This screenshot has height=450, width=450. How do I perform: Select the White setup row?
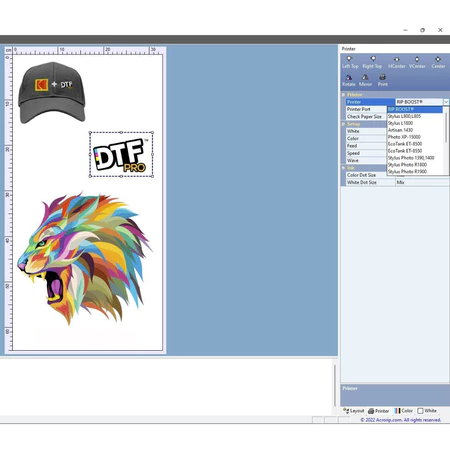coord(366,131)
